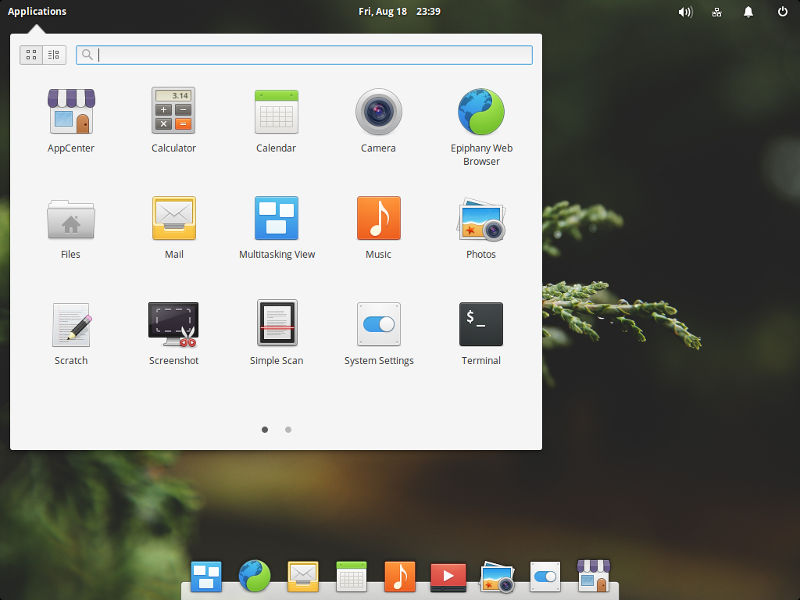Switch to grid view mode

[x=31, y=55]
